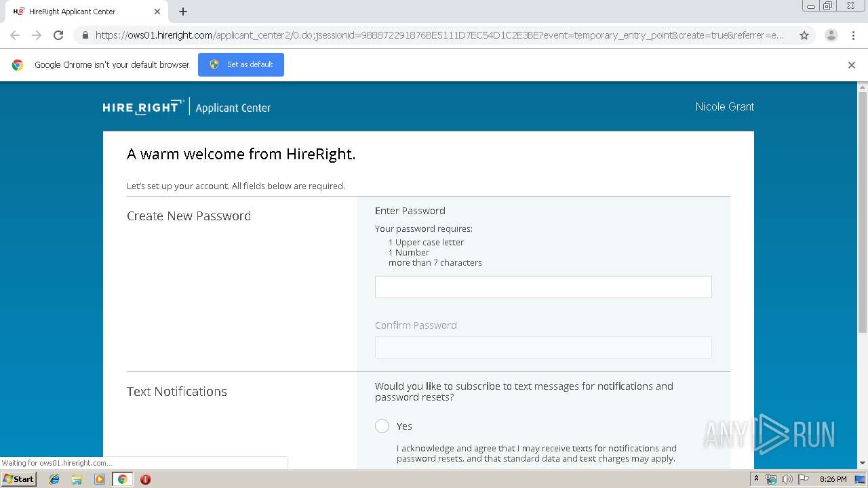868x488 pixels.
Task: Open the Windows Start menu
Action: click(19, 479)
